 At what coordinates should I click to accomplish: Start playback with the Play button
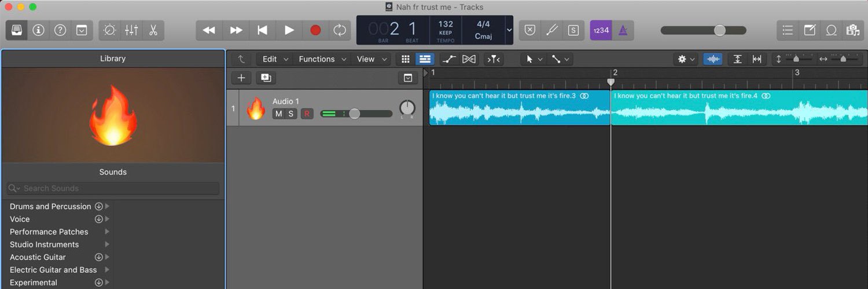289,30
